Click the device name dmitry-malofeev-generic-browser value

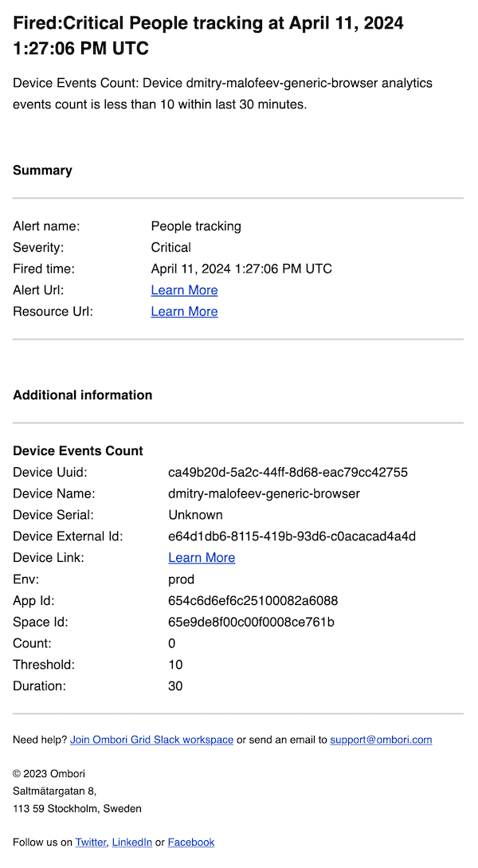click(x=264, y=493)
